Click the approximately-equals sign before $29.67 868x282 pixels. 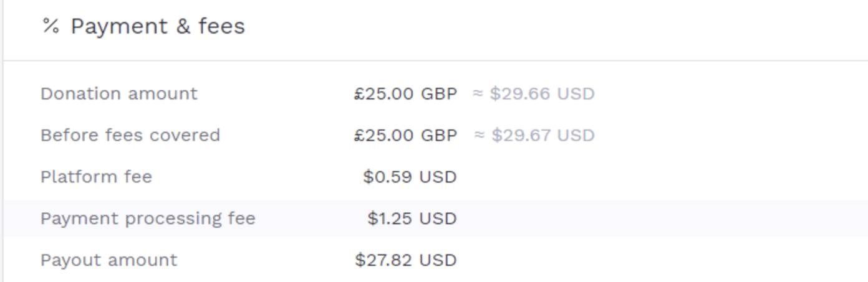tap(480, 136)
